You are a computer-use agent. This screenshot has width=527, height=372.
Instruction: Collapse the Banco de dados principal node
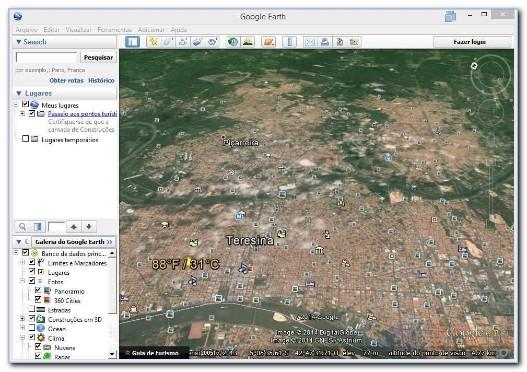click(x=16, y=252)
